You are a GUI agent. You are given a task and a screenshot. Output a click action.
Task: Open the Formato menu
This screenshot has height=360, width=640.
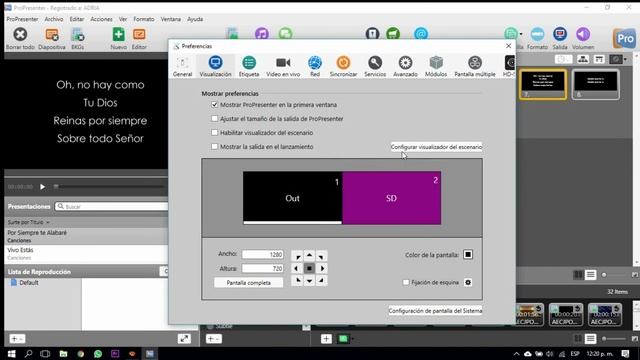click(144, 19)
